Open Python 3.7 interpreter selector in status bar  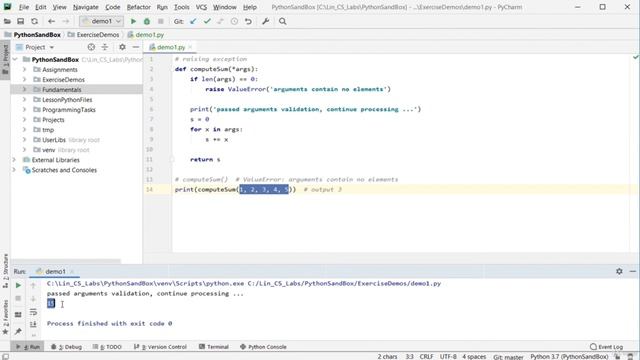[569, 357]
